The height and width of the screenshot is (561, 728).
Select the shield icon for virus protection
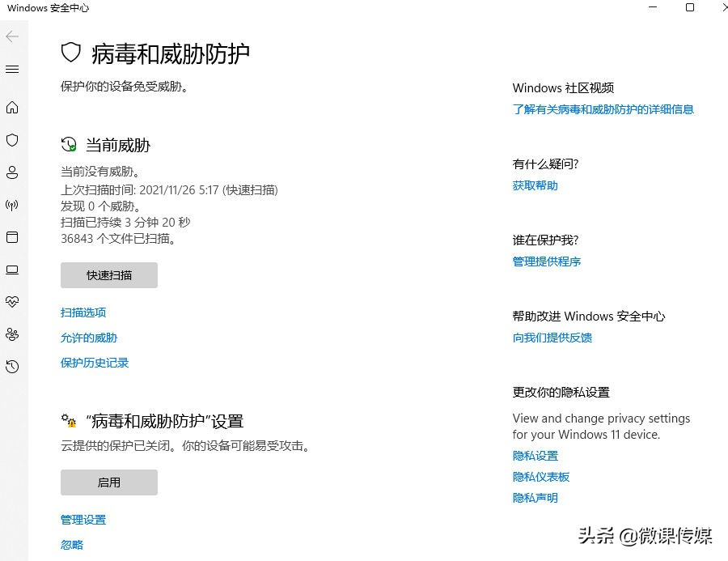[13, 140]
